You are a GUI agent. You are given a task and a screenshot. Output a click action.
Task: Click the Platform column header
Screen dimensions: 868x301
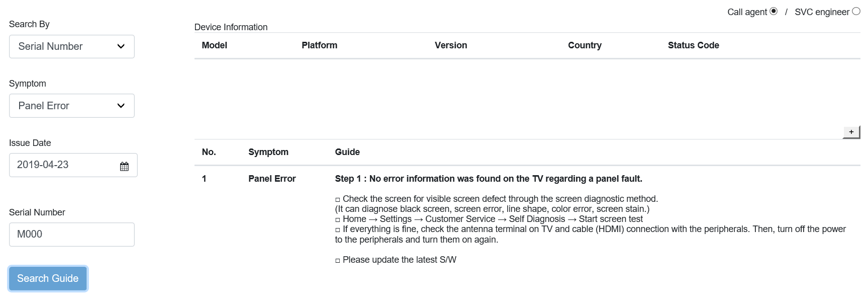pos(320,45)
